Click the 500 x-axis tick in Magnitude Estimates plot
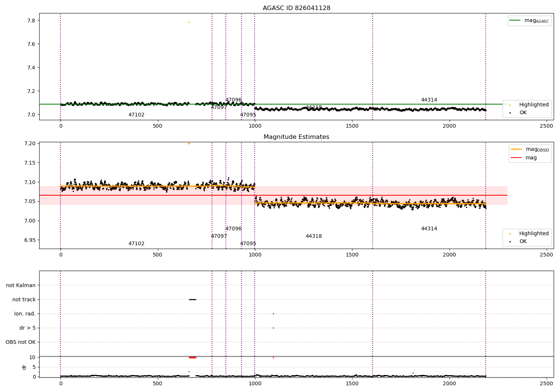This screenshot has height=392, width=560. point(158,255)
